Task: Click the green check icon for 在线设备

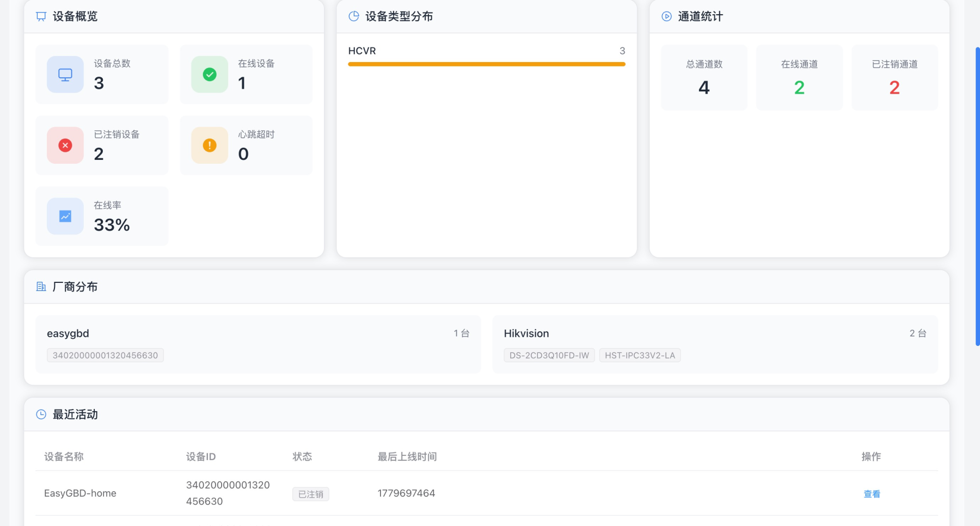Action: pyautogui.click(x=210, y=75)
